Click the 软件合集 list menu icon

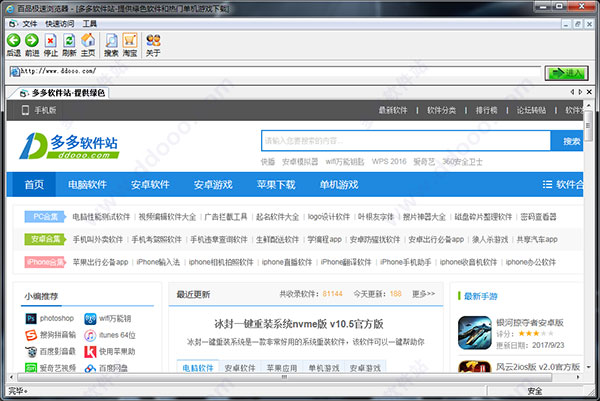click(x=547, y=184)
